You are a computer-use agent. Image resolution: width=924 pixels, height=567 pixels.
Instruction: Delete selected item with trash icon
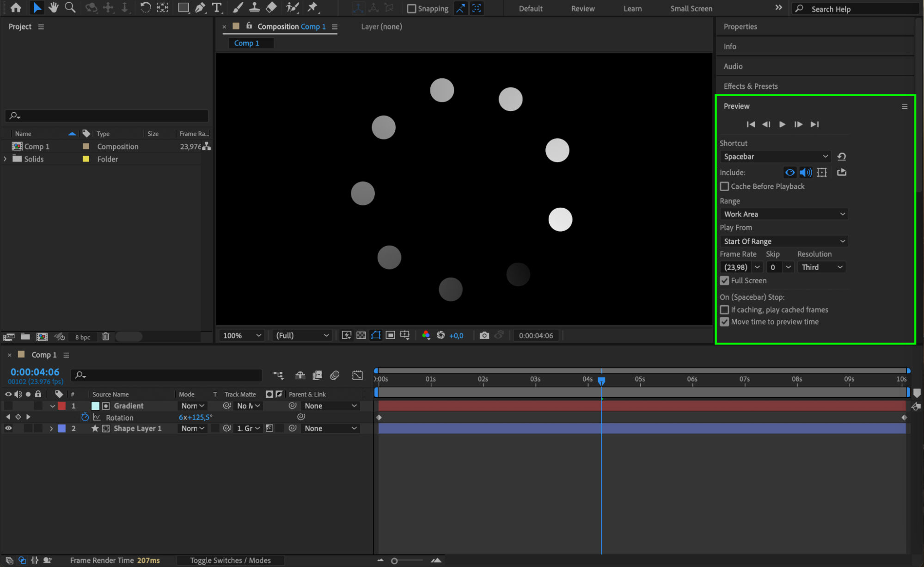tap(105, 337)
